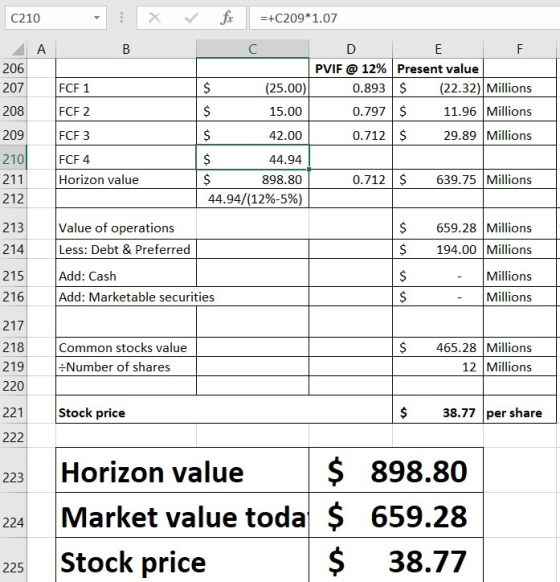Click the 194.00 value cell

(438, 249)
